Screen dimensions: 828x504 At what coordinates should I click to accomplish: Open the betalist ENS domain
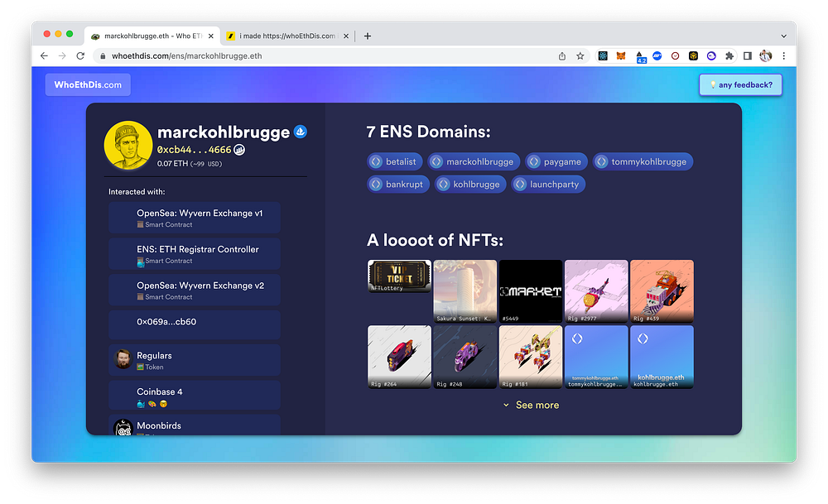click(x=394, y=161)
